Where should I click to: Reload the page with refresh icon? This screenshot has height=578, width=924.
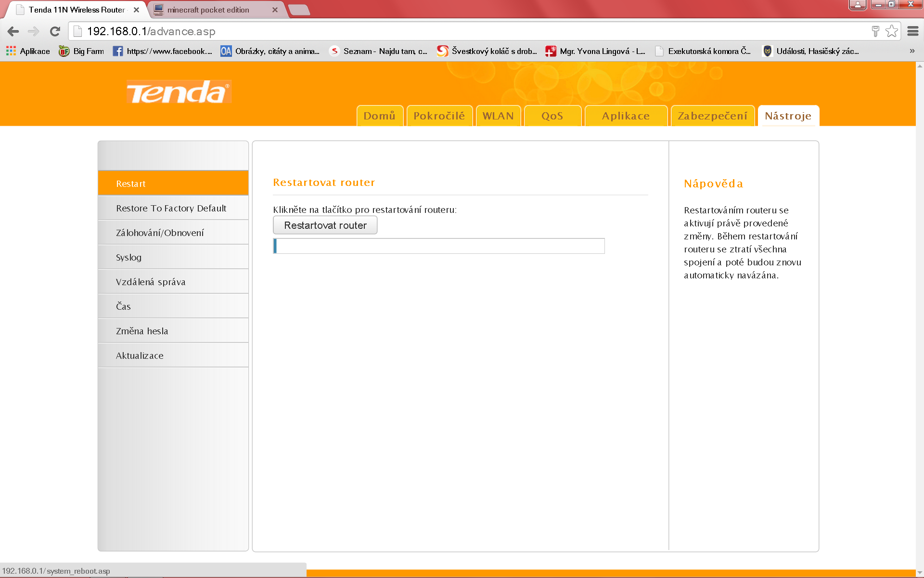(x=55, y=32)
